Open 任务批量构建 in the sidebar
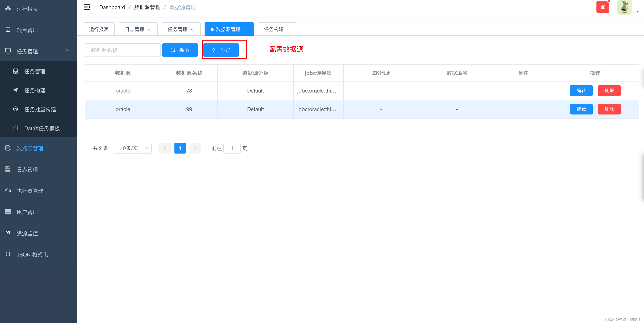The width and height of the screenshot is (644, 323). tap(40, 109)
